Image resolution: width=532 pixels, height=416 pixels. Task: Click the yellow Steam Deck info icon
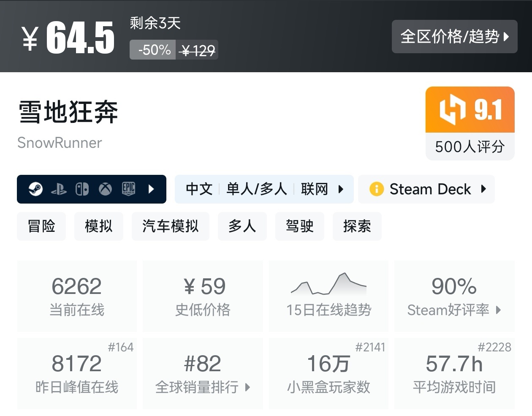pyautogui.click(x=377, y=189)
